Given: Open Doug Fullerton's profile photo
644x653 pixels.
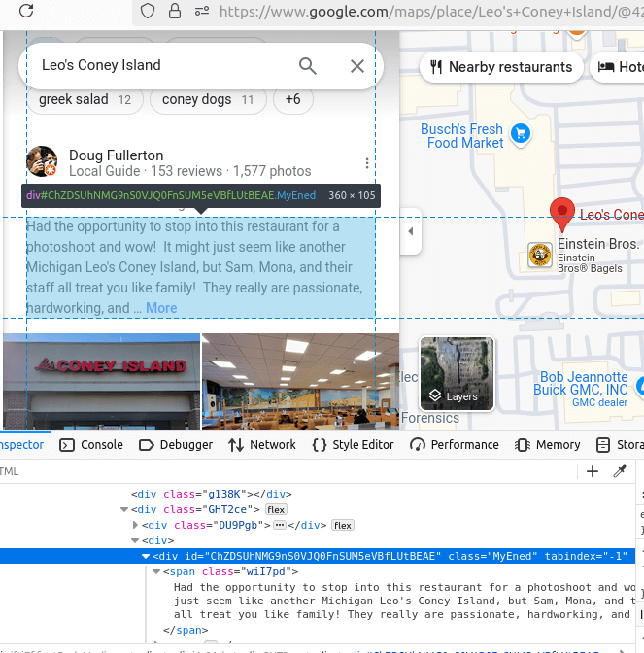Looking at the screenshot, I should tap(42, 161).
